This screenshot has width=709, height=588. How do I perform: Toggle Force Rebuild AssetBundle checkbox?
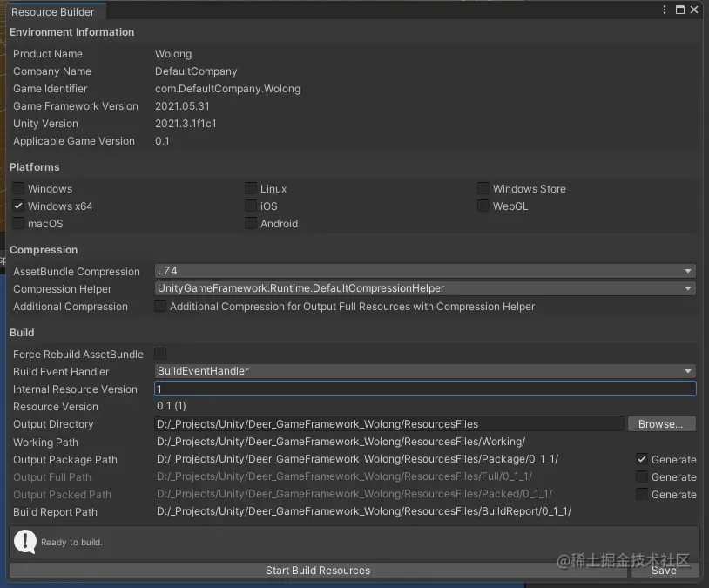160,354
